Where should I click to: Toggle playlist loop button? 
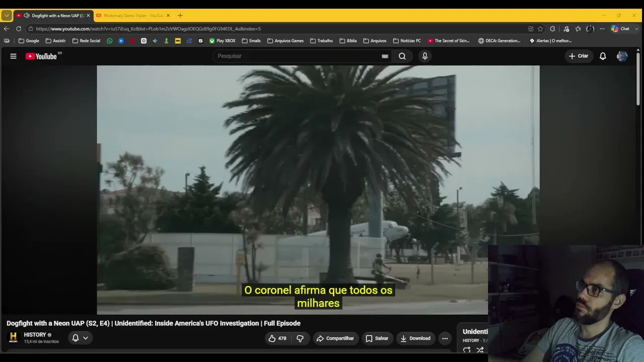click(466, 350)
